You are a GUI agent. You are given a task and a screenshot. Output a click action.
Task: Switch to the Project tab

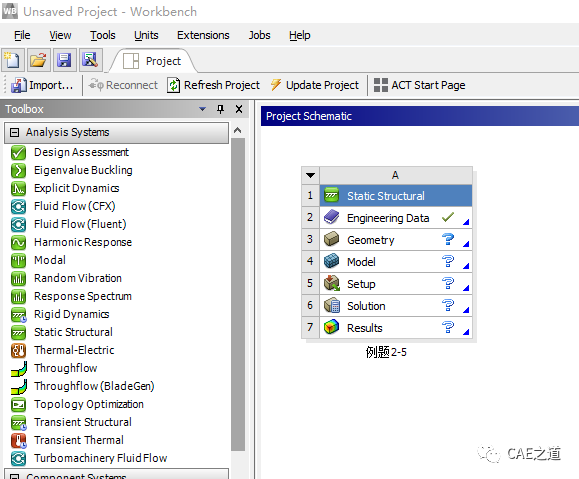pyautogui.click(x=153, y=61)
